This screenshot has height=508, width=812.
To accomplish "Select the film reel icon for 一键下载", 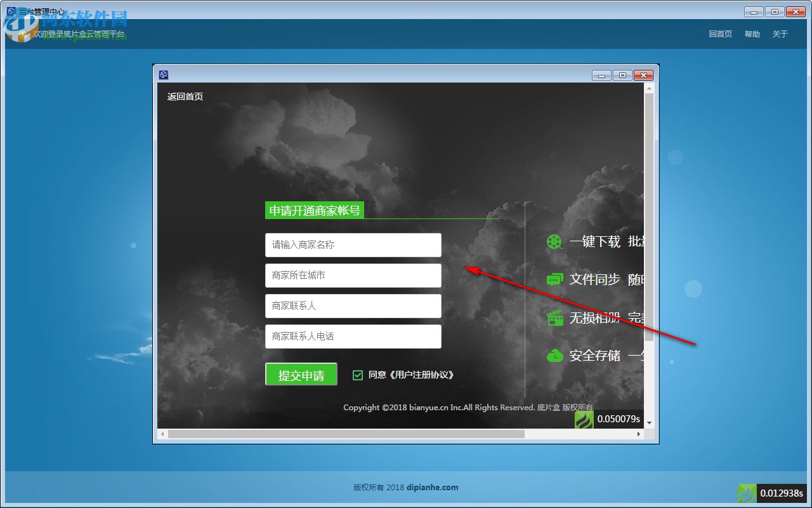I will 555,241.
